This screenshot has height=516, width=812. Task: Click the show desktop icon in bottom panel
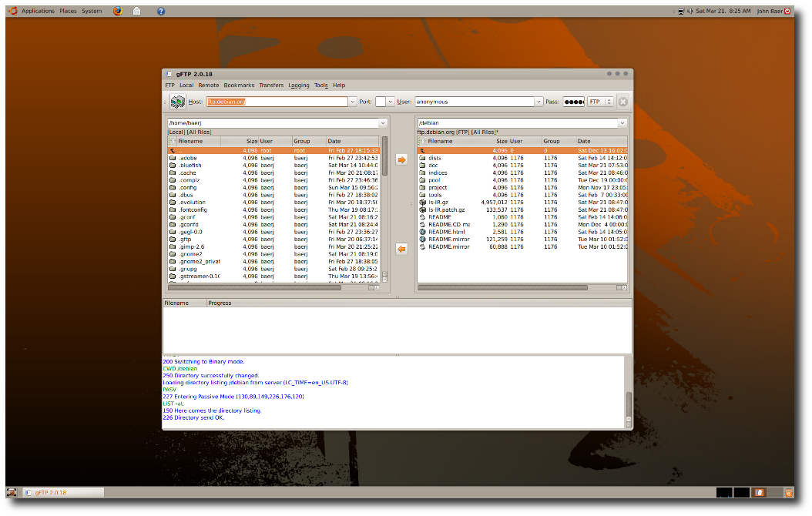(x=12, y=492)
